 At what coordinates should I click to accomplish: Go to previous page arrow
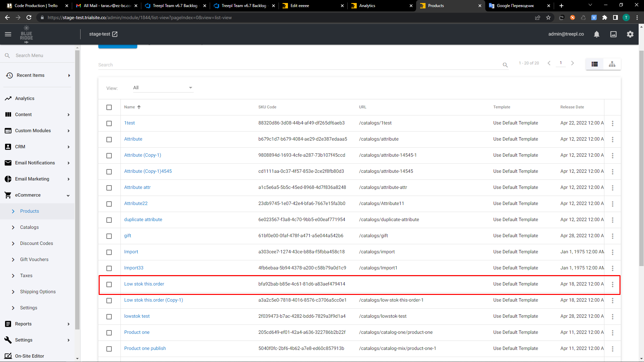[549, 63]
